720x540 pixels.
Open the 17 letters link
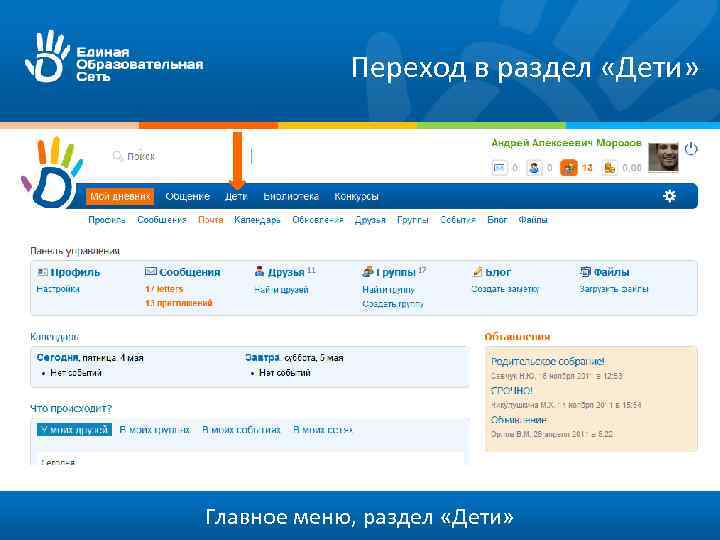click(x=164, y=289)
